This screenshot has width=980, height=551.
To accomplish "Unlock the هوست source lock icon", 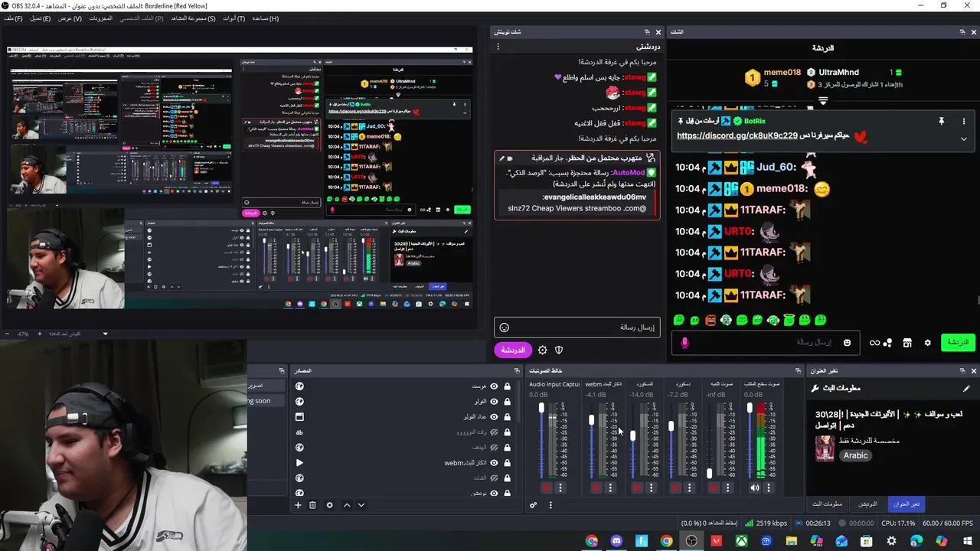I will click(x=507, y=386).
